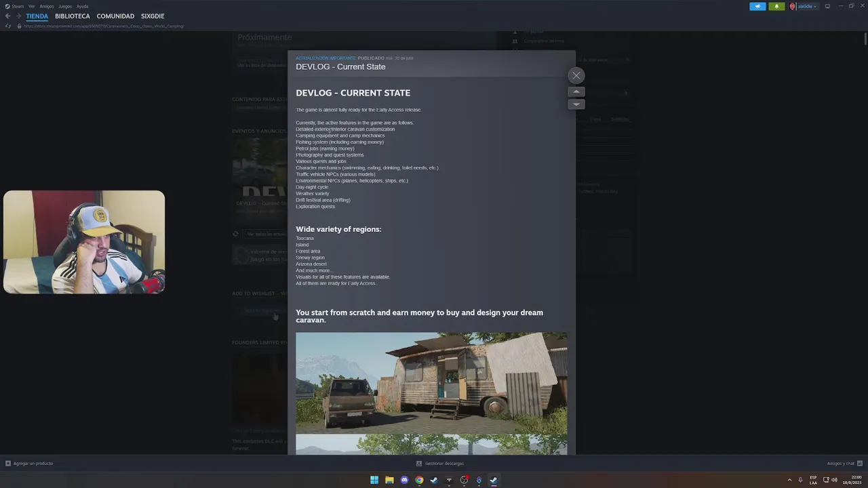The image size is (868, 488).
Task: Open the Steam menu
Action: (14, 6)
